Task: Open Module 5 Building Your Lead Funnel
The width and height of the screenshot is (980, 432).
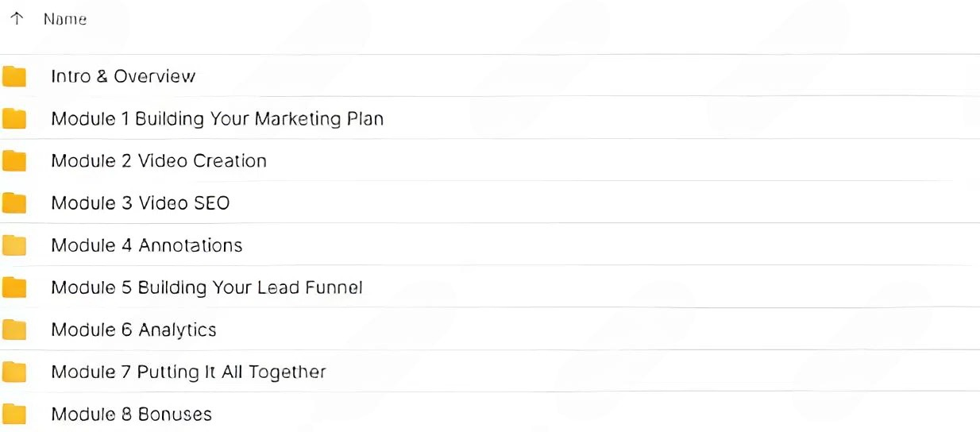Action: tap(206, 287)
